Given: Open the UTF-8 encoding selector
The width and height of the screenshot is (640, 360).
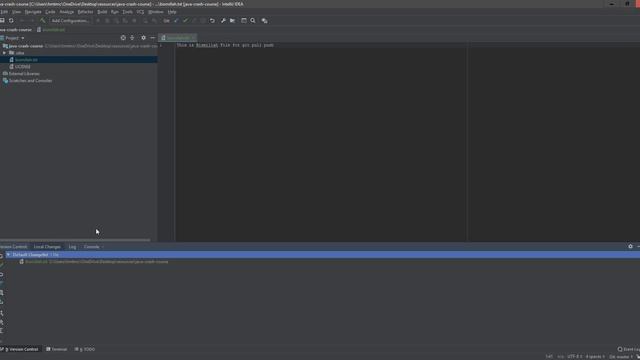Looking at the screenshot, I should coord(575,357).
